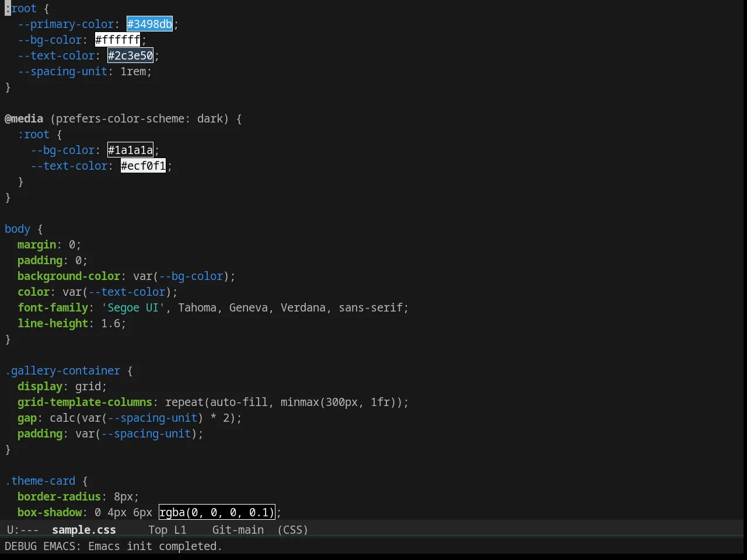Click the nested :root selector inside @media

[34, 134]
